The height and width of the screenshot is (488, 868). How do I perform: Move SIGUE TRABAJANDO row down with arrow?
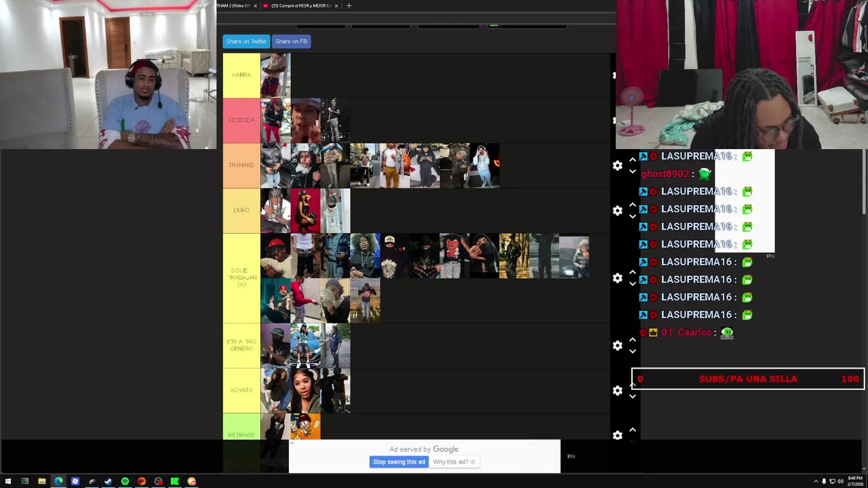tap(633, 284)
